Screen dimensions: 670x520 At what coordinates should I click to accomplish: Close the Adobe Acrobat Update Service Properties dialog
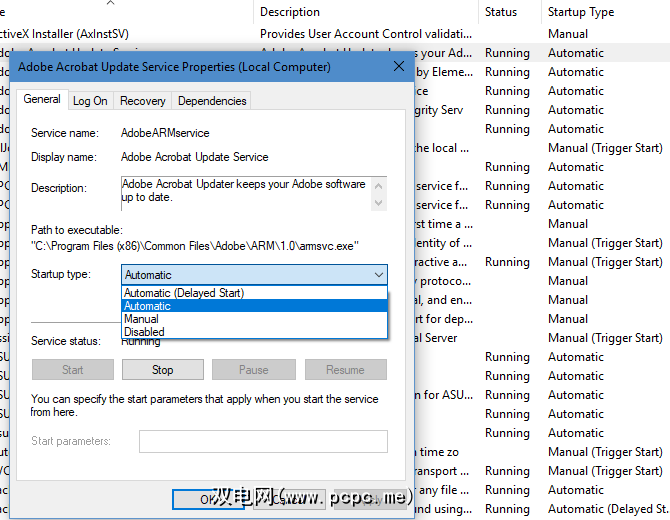(398, 66)
